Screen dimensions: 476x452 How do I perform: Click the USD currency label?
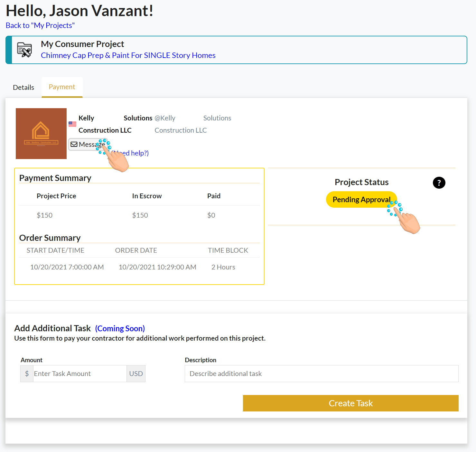(x=136, y=373)
